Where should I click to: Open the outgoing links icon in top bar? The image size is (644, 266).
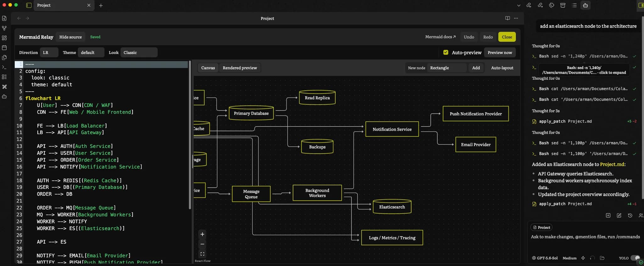pyautogui.click(x=540, y=5)
